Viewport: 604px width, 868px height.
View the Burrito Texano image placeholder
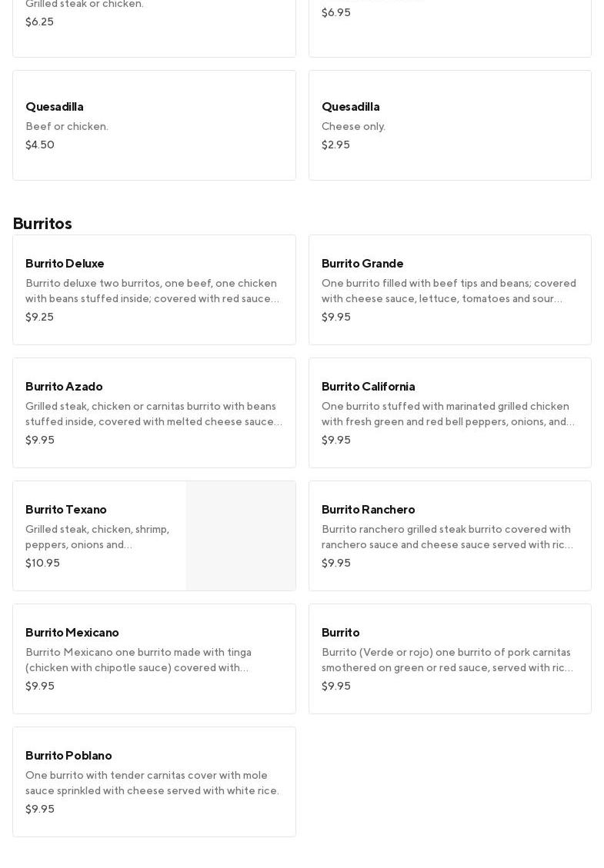[x=241, y=535]
